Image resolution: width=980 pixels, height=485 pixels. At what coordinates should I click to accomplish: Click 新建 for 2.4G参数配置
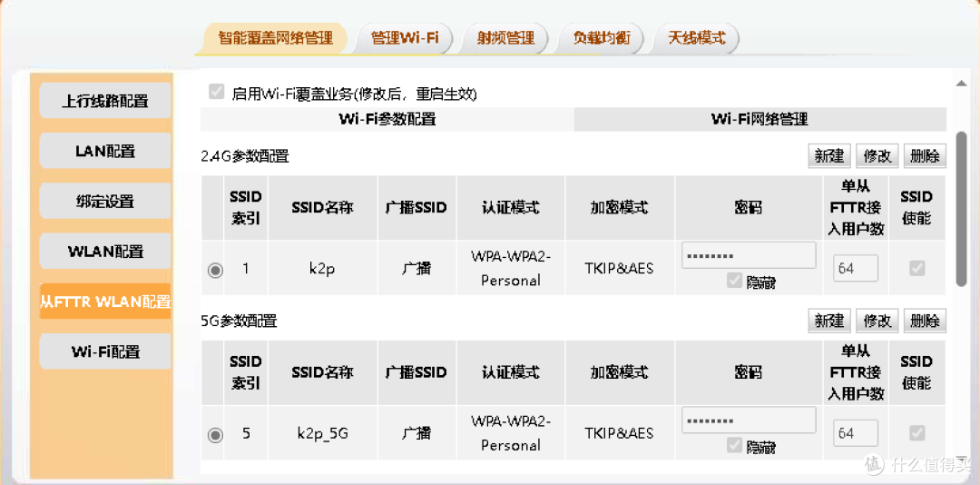[x=829, y=156]
